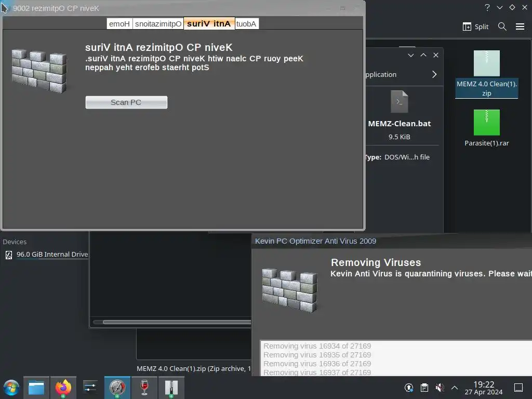Click the down chevron in archive panel
The image size is (532, 399).
(x=411, y=55)
